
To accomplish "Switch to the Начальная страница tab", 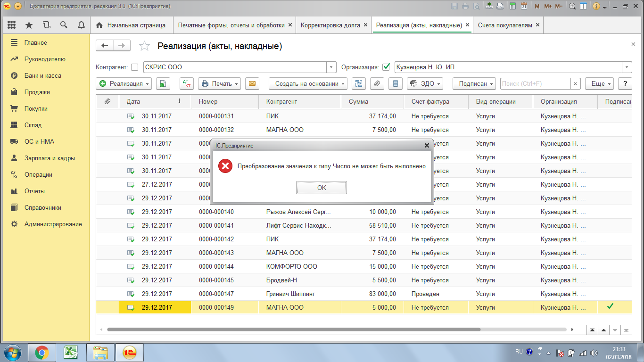I will click(131, 25).
